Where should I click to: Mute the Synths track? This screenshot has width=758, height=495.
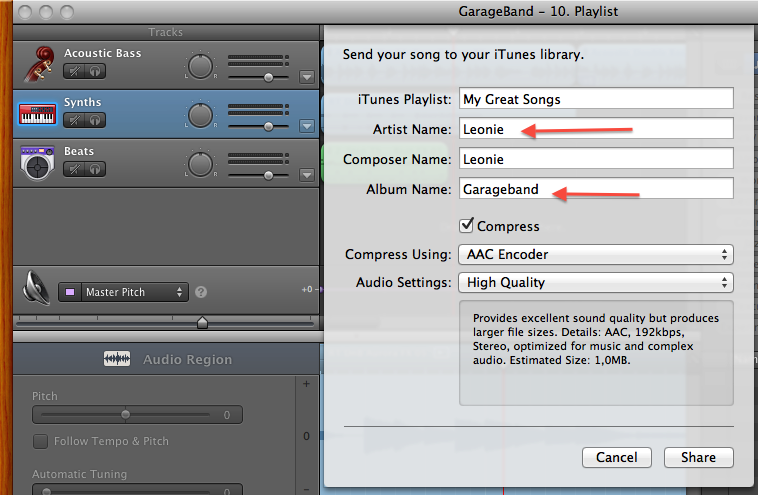[x=74, y=120]
